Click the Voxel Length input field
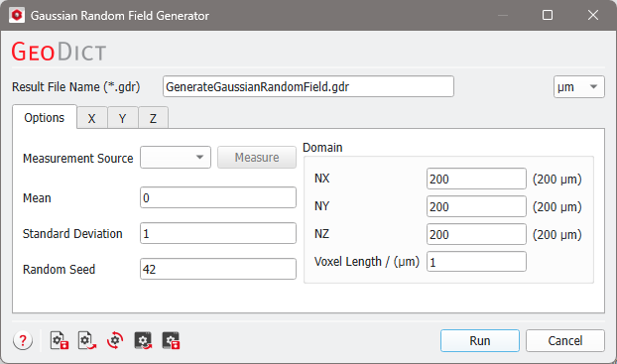This screenshot has height=364, width=617. 476,262
